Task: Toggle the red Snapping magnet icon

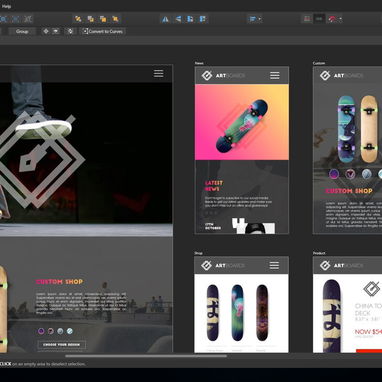Action: tap(332, 19)
